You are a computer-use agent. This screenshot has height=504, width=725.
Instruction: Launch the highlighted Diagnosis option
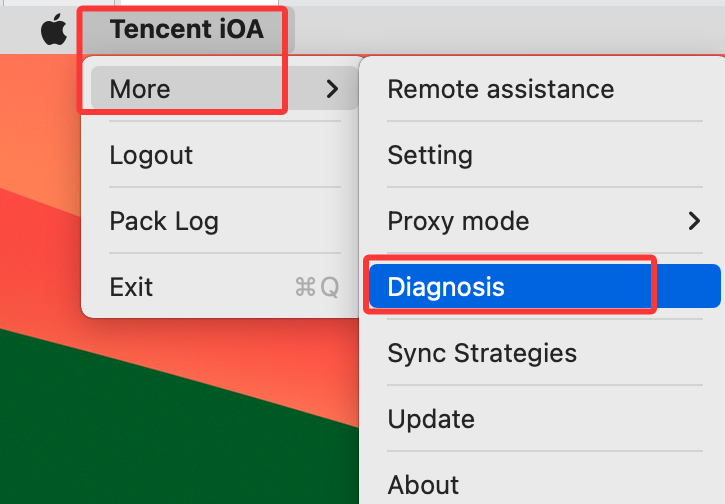545,286
